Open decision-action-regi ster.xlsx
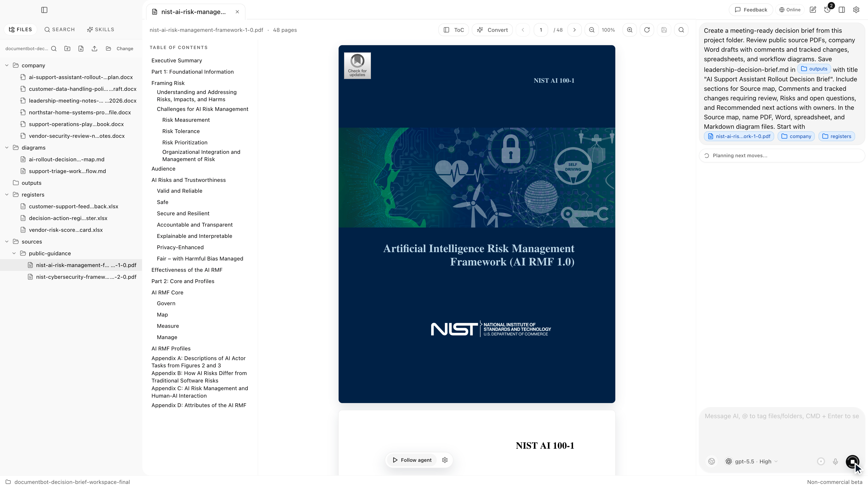 71,218
